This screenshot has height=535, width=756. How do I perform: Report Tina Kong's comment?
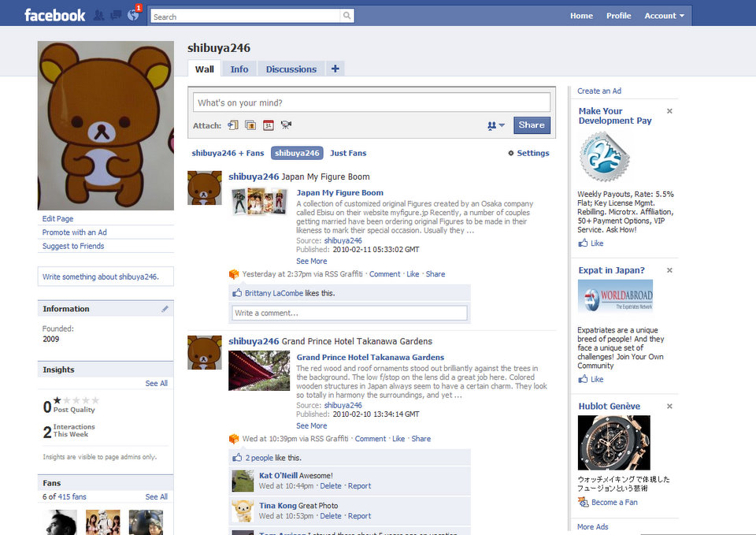(x=359, y=516)
